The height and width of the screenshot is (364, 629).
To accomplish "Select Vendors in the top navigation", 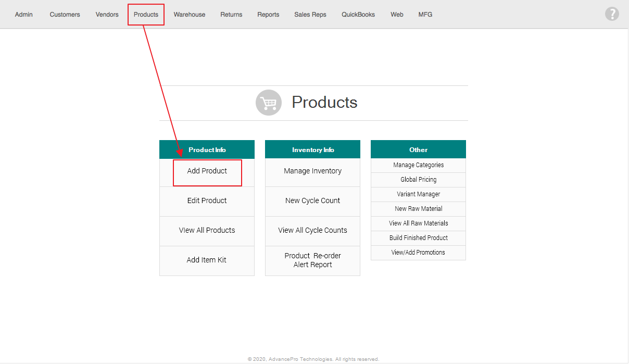I will pos(107,15).
